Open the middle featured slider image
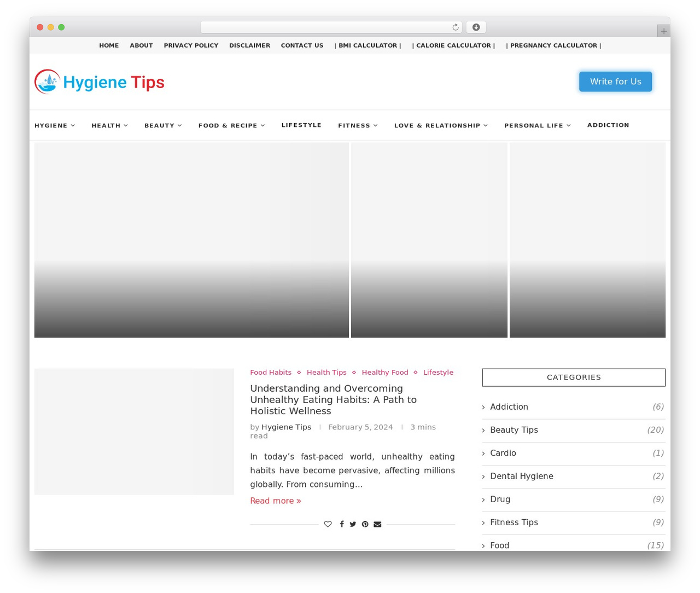 (x=429, y=240)
